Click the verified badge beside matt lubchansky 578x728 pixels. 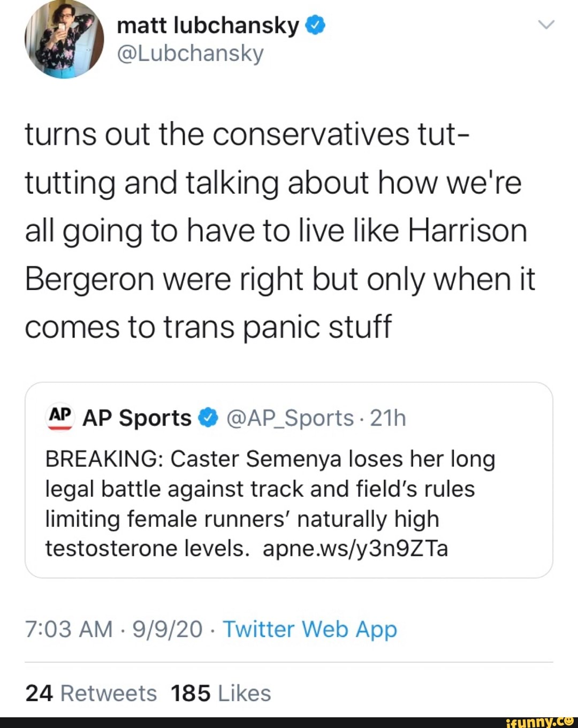pos(316,25)
